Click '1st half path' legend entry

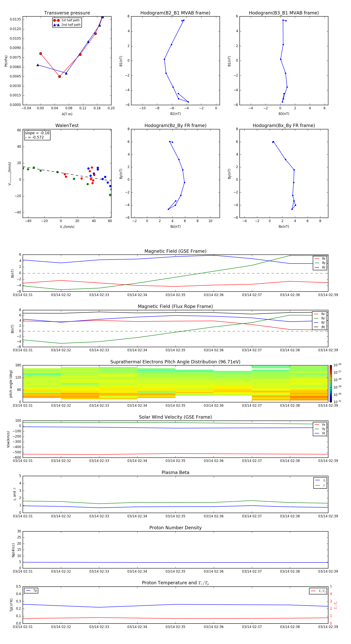(x=66, y=20)
